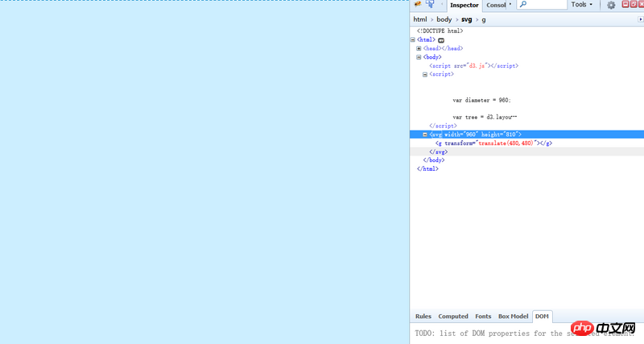This screenshot has width=644, height=344.
Task: Expand the head node
Action: [x=419, y=48]
